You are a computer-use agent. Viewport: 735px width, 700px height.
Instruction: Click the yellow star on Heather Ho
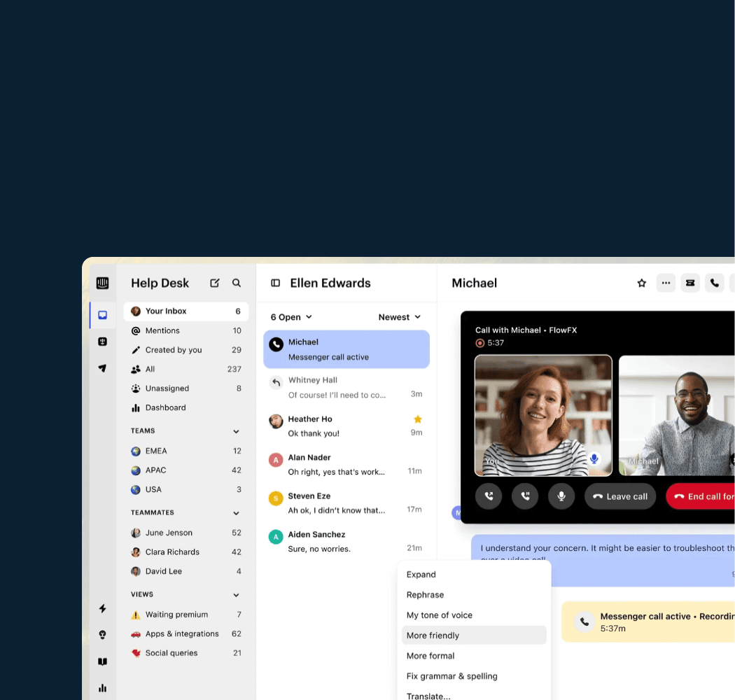point(418,419)
